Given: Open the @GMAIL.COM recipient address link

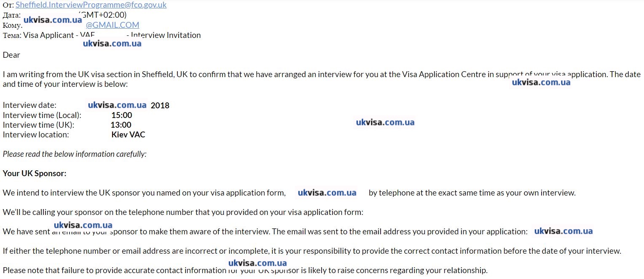Looking at the screenshot, I should pos(113,25).
